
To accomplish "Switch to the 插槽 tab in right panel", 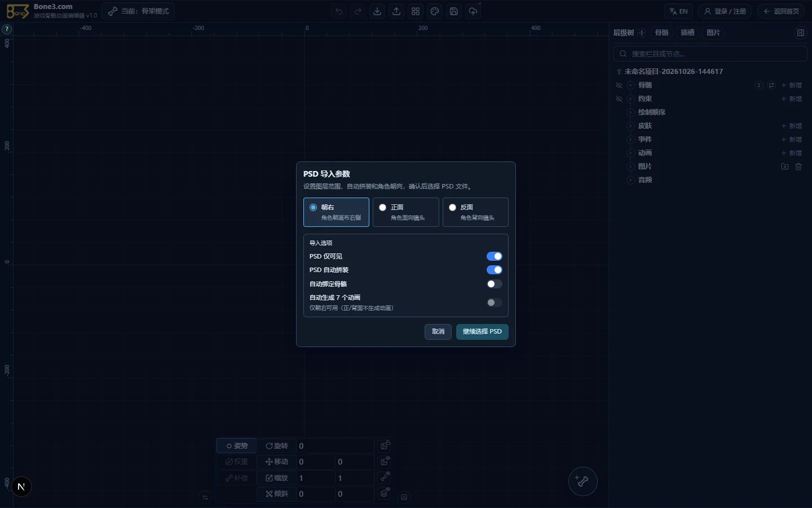I will (x=687, y=33).
